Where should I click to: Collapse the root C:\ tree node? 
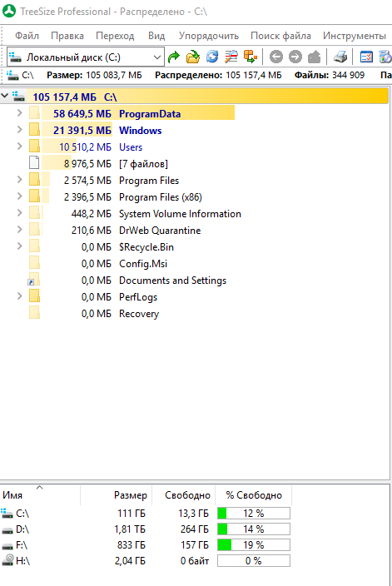[5, 96]
